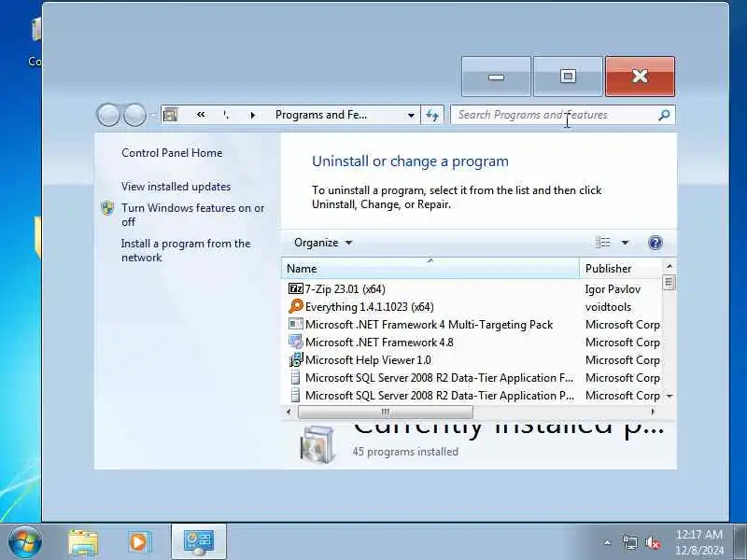Screen dimensions: 747x560
Task: Sort by the Publisher column header
Action: click(x=621, y=269)
